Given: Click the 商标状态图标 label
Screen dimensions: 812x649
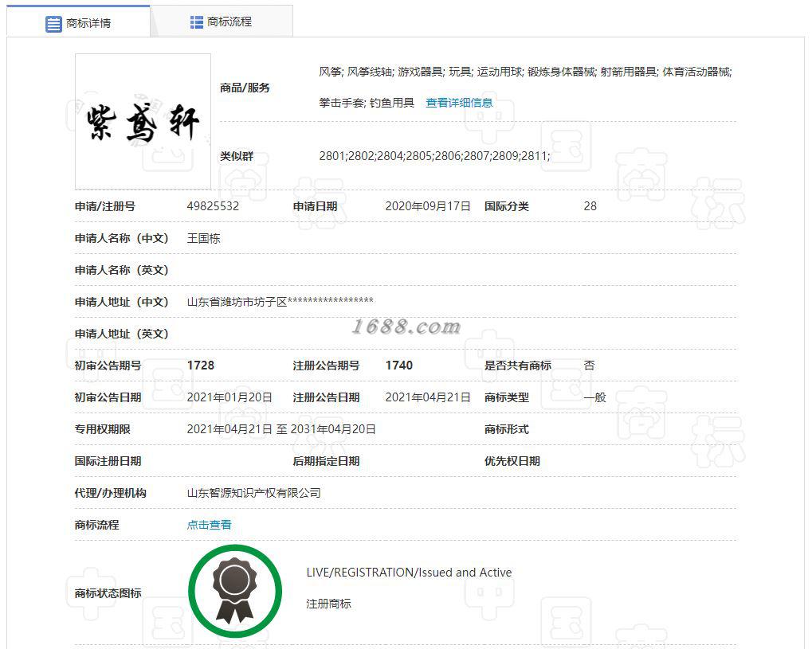Looking at the screenshot, I should pyautogui.click(x=108, y=593).
